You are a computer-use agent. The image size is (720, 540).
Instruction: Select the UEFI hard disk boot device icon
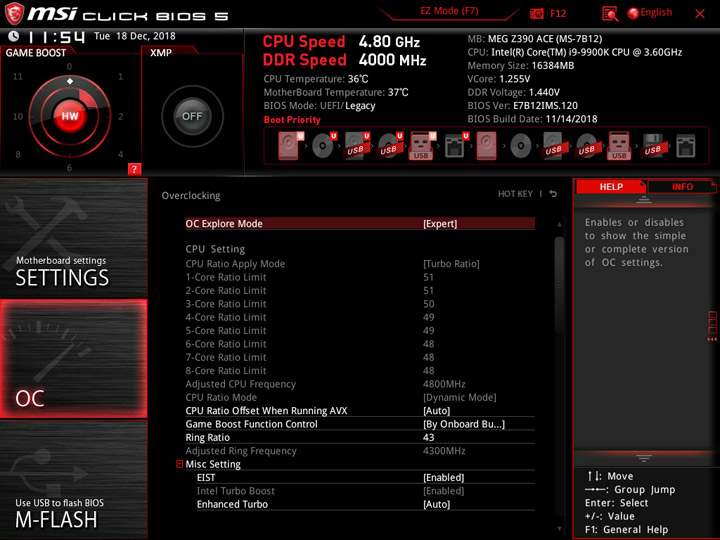[291, 146]
